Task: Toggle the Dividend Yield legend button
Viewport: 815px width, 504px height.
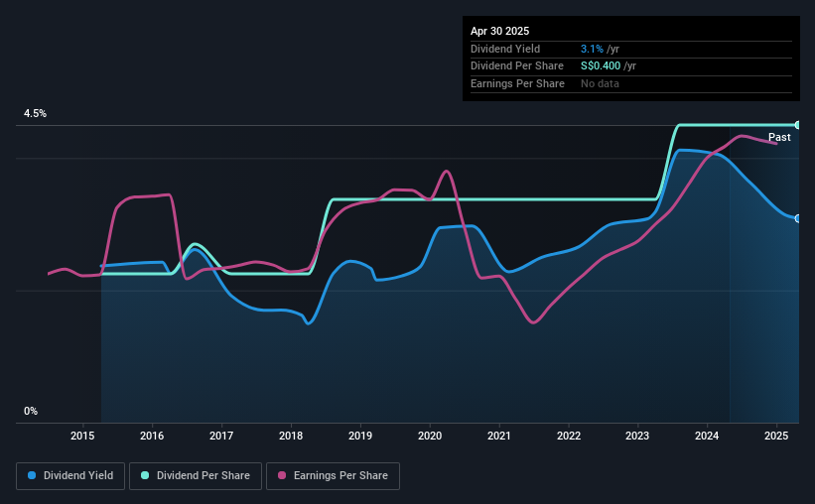Action: 70,476
